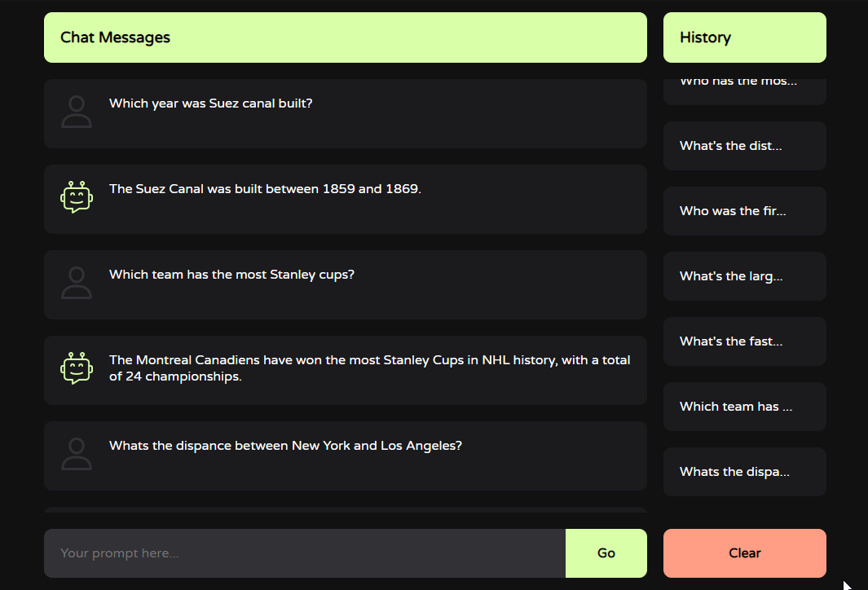This screenshot has height=590, width=868.
Task: Click the bot icon beside Montreal Canadiens answer
Action: [77, 368]
